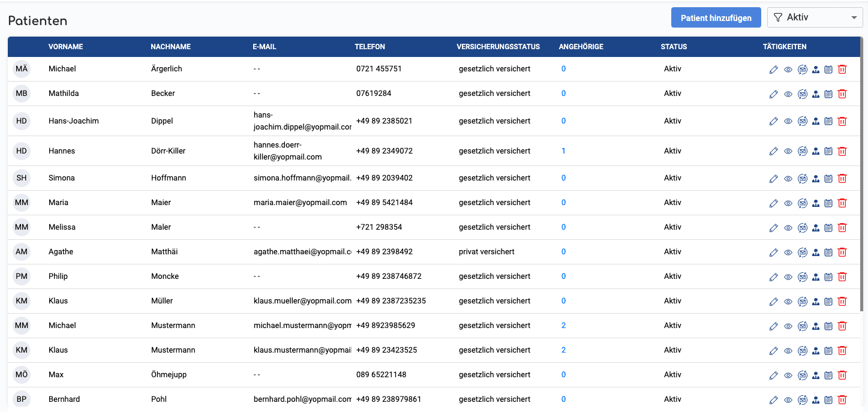This screenshot has width=868, height=412.
Task: Open calendar icon in Philip Moncke row
Action: [828, 277]
